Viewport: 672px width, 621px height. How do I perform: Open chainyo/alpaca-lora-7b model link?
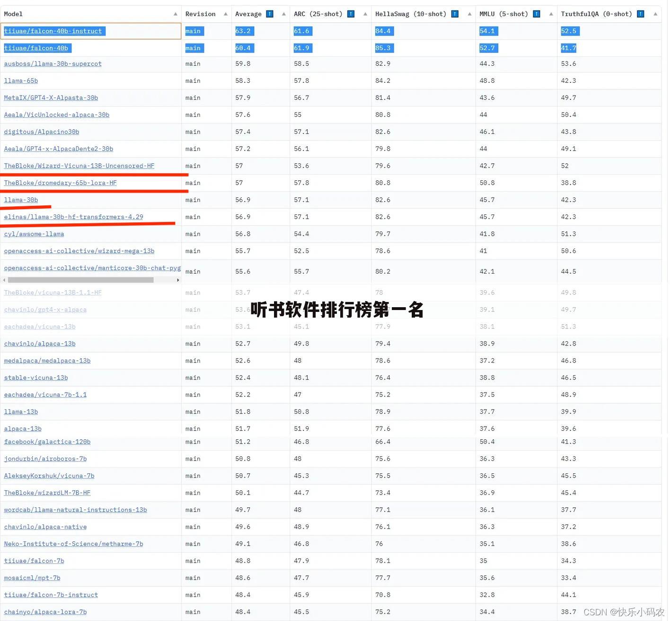(45, 612)
